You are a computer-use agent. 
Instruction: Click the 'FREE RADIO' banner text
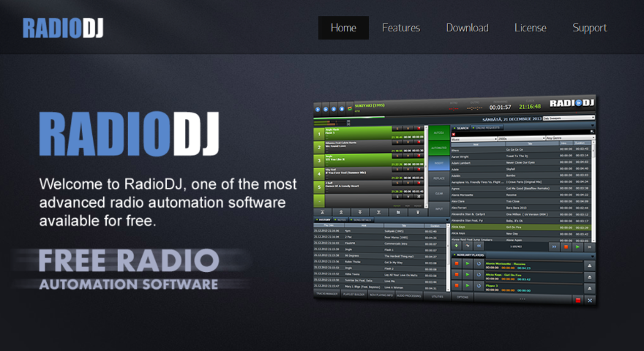129,260
